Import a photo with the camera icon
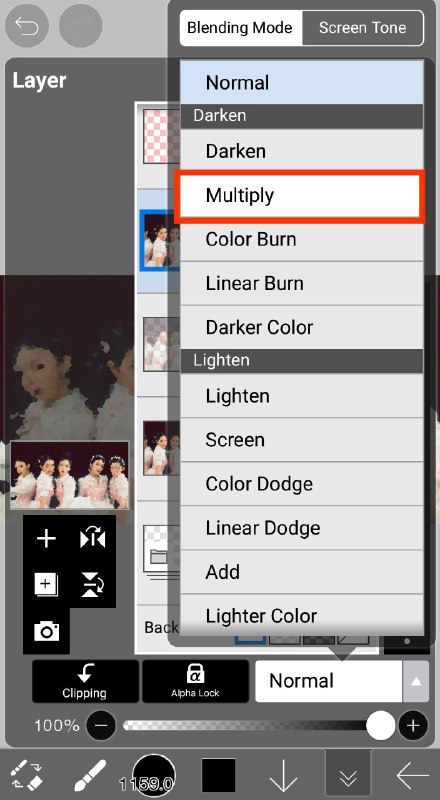The height and width of the screenshot is (800, 440). pyautogui.click(x=46, y=631)
